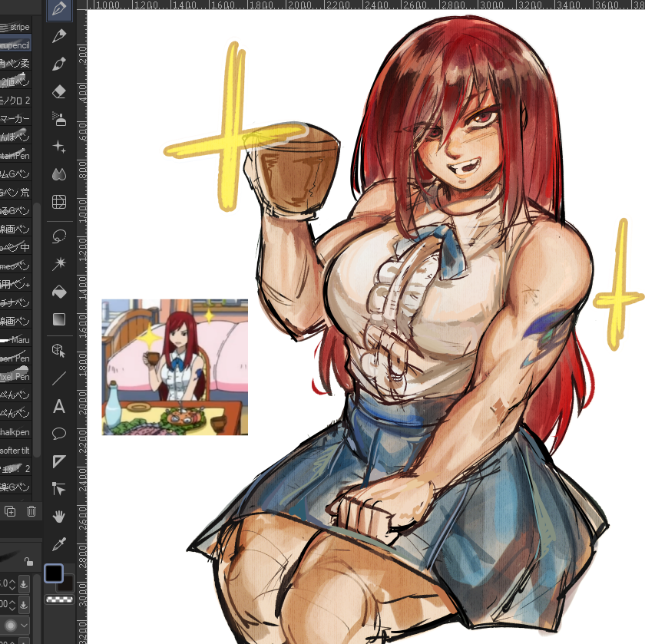Select the highlighted pencil brush entry

[15, 45]
